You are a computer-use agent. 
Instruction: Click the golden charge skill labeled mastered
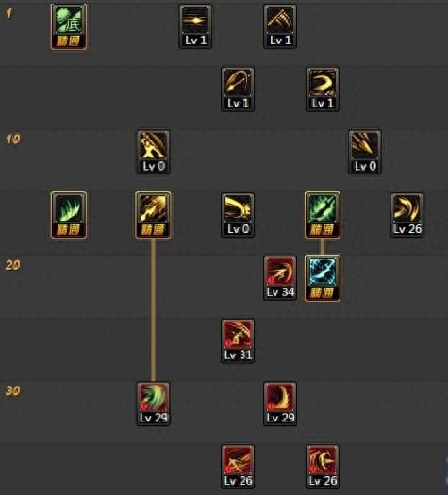(153, 215)
